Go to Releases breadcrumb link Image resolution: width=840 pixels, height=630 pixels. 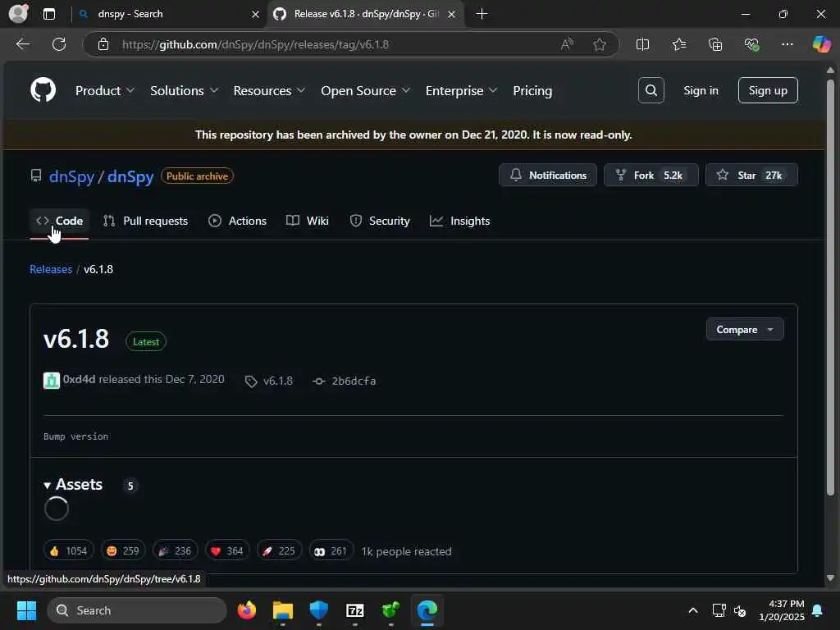(51, 269)
